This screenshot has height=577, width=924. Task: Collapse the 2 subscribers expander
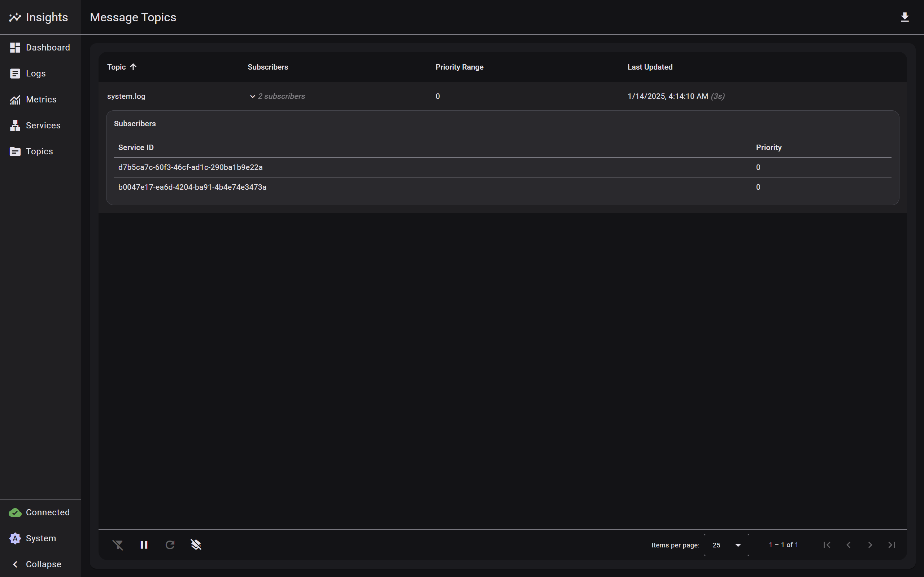click(277, 96)
